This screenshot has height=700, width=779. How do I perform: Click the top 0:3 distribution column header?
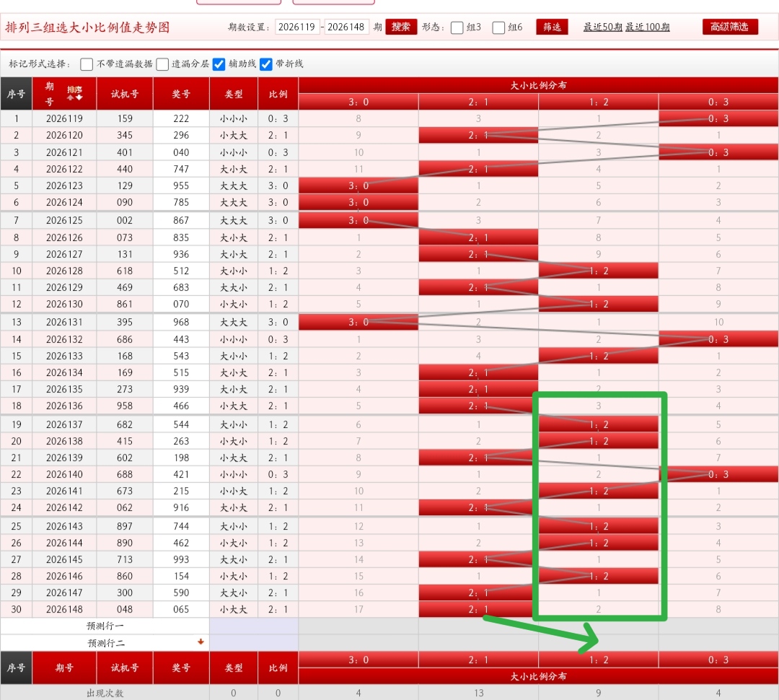pos(718,102)
